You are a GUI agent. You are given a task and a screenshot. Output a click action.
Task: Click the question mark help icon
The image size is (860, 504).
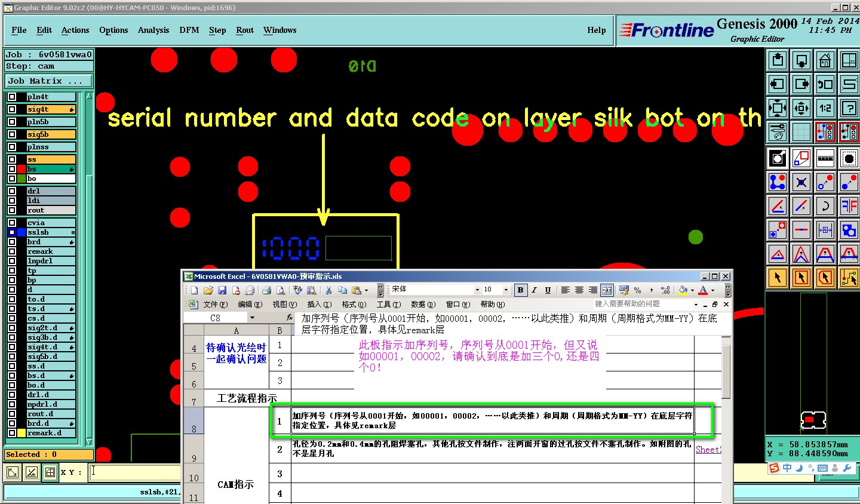849,108
